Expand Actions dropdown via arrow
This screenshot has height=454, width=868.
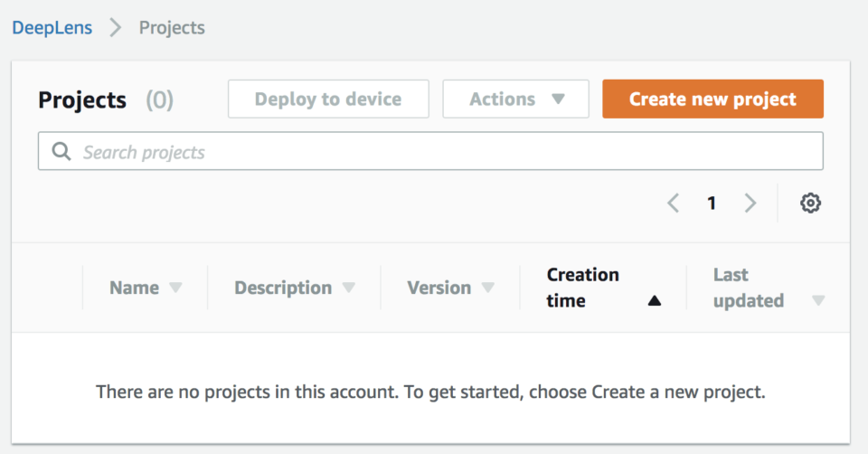click(558, 99)
